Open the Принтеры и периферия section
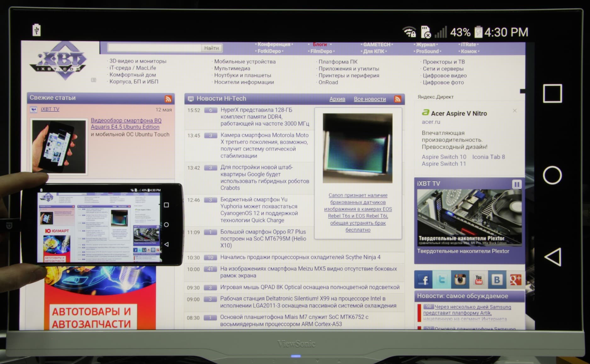The width and height of the screenshot is (590, 364). click(x=349, y=76)
